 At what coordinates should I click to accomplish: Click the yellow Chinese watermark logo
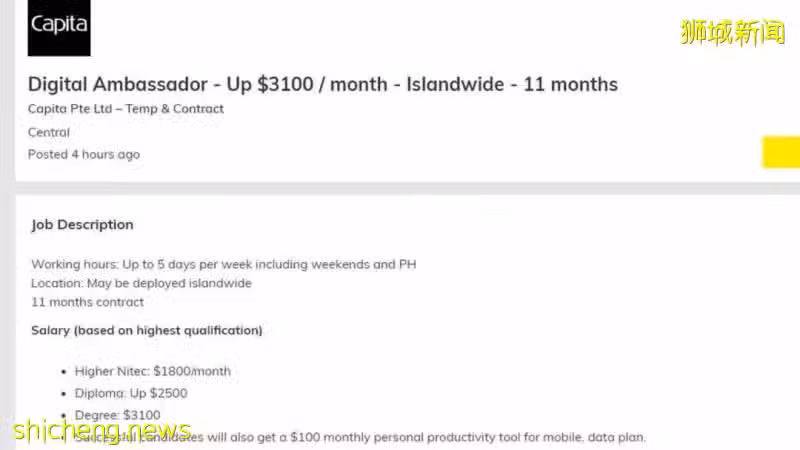click(732, 33)
